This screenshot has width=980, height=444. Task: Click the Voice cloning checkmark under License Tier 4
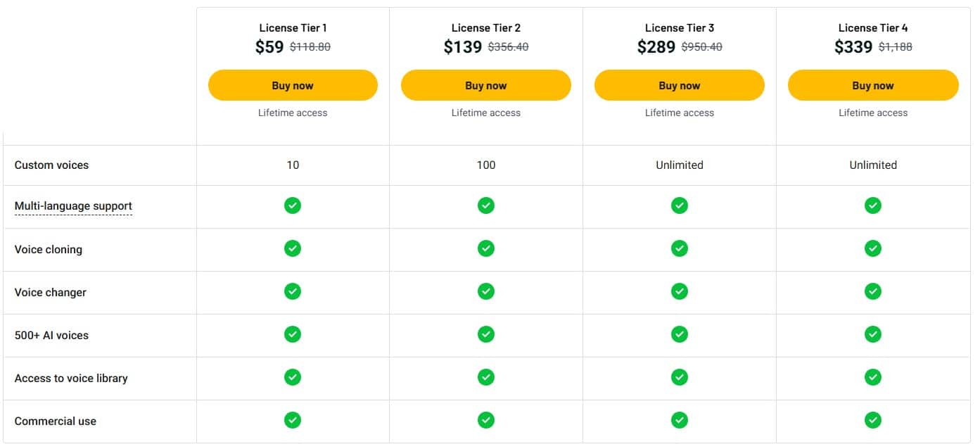point(872,248)
